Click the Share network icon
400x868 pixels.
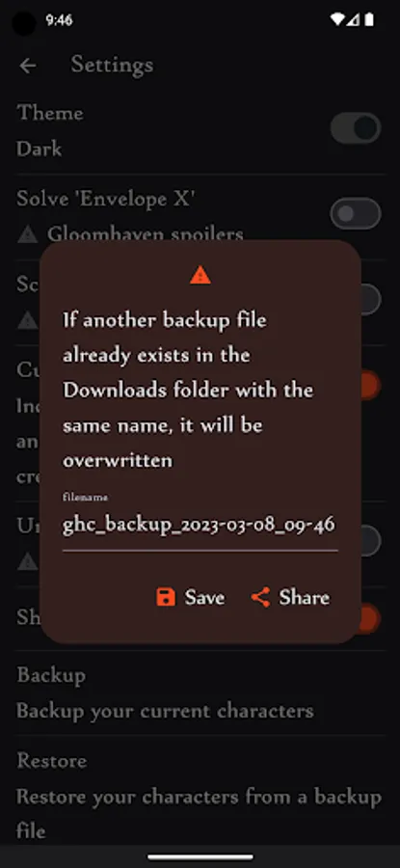click(260, 597)
